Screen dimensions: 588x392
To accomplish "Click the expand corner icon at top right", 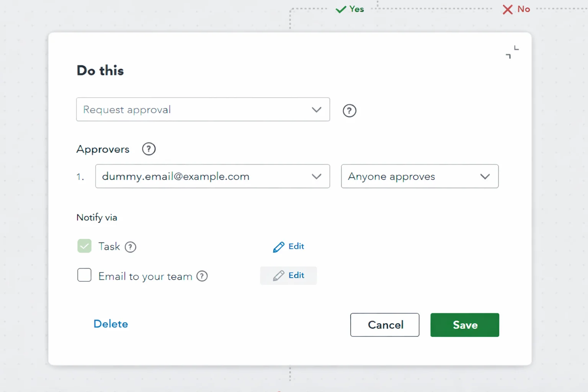I will pos(512,52).
